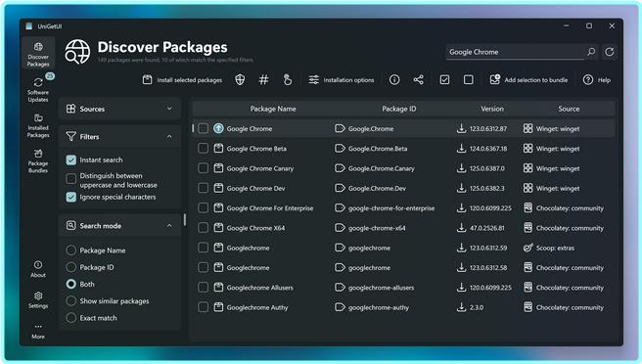Select Show similar packages radio

click(71, 301)
